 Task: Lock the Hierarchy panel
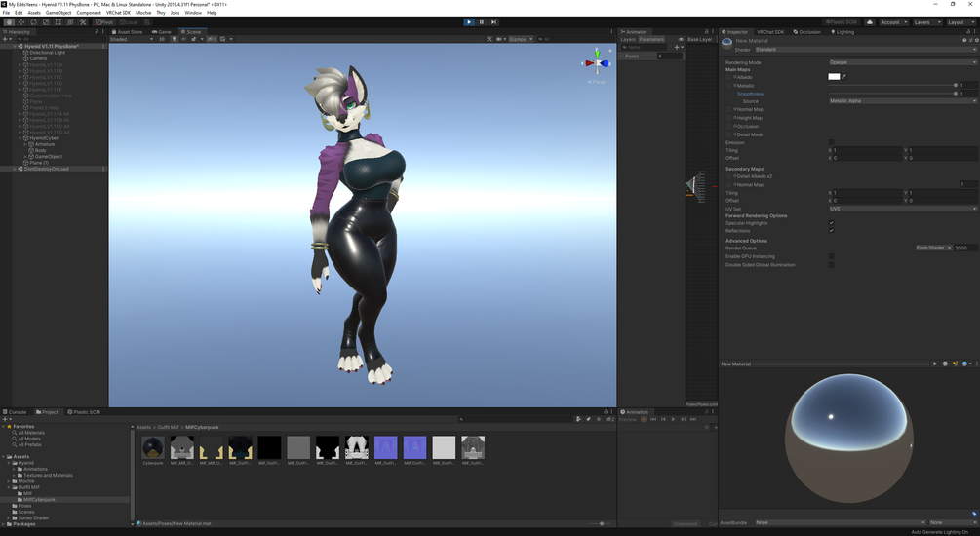[x=97, y=31]
